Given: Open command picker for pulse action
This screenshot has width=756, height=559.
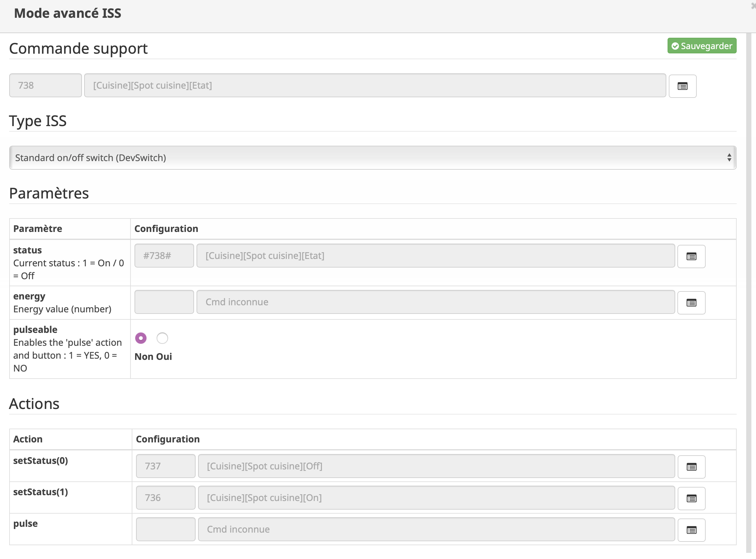Looking at the screenshot, I should point(691,530).
